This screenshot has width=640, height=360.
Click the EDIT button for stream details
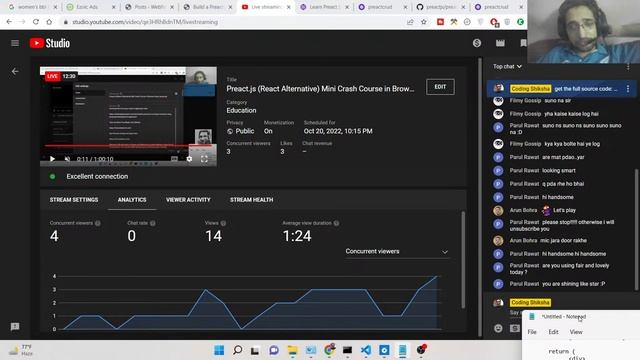point(440,87)
